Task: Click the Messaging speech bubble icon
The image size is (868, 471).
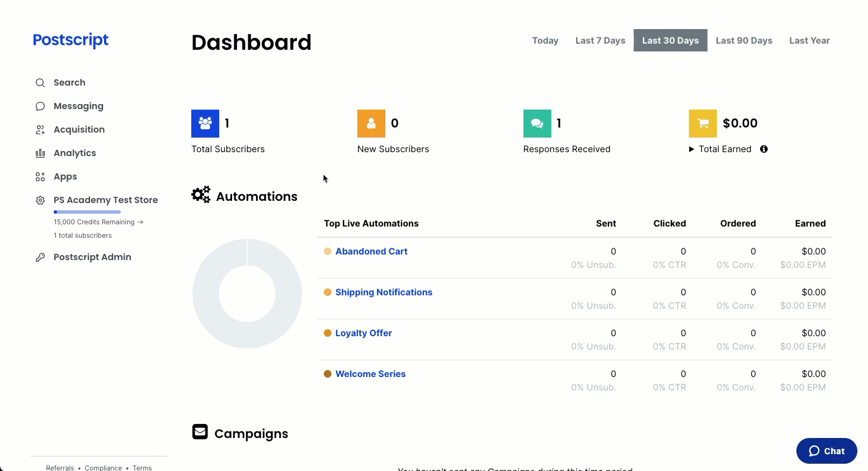Action: (x=40, y=106)
